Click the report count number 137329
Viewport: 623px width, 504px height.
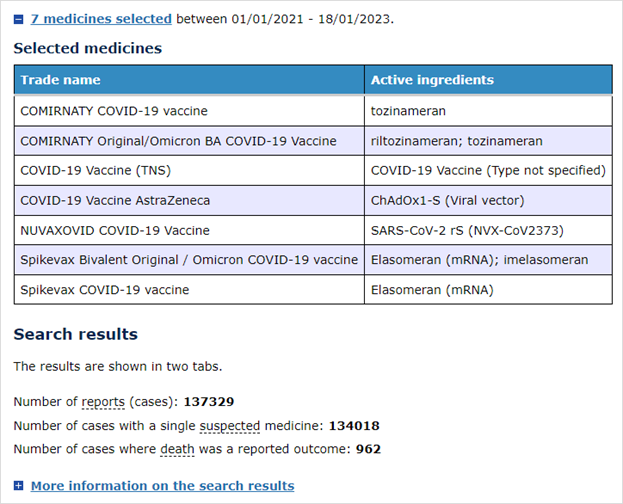pyautogui.click(x=208, y=402)
